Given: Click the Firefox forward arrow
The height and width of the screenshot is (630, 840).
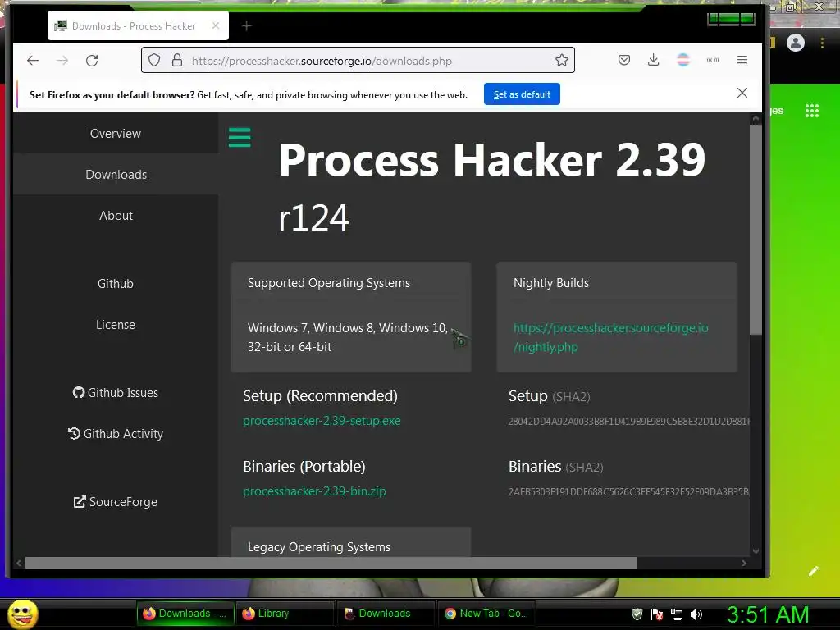Looking at the screenshot, I should [x=62, y=61].
